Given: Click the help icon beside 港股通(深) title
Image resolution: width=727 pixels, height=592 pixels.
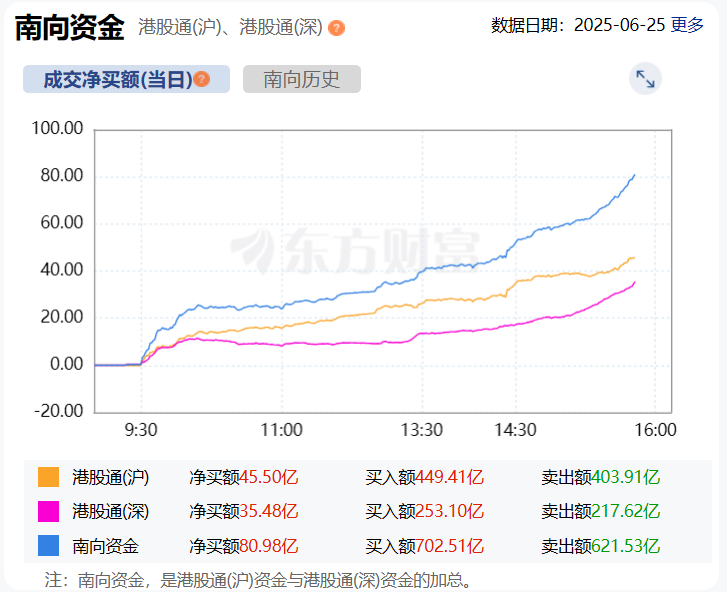Looking at the screenshot, I should [336, 28].
